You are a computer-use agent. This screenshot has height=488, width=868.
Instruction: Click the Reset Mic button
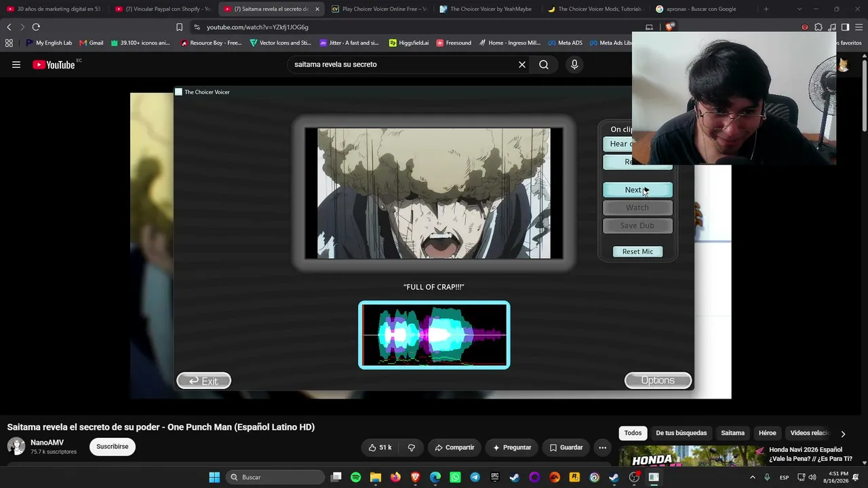coord(637,251)
